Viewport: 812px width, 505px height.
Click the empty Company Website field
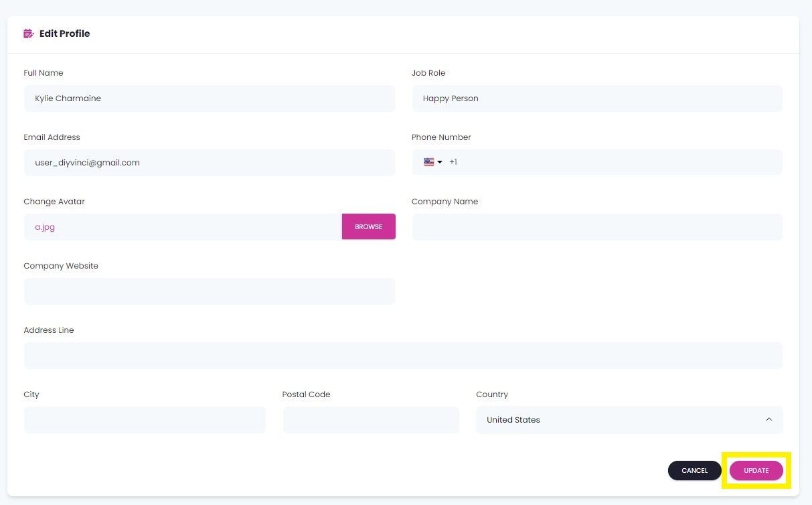point(210,291)
